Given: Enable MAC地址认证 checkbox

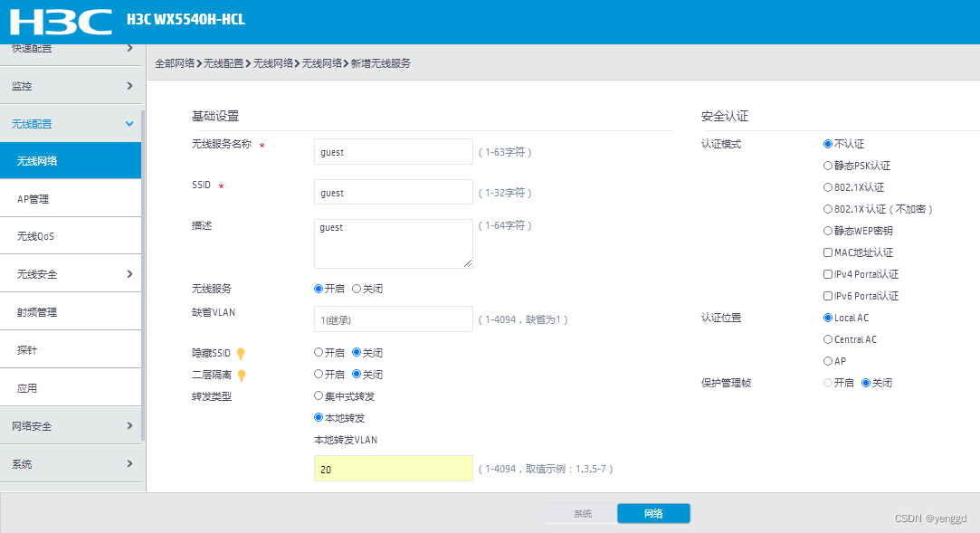Looking at the screenshot, I should (x=827, y=252).
